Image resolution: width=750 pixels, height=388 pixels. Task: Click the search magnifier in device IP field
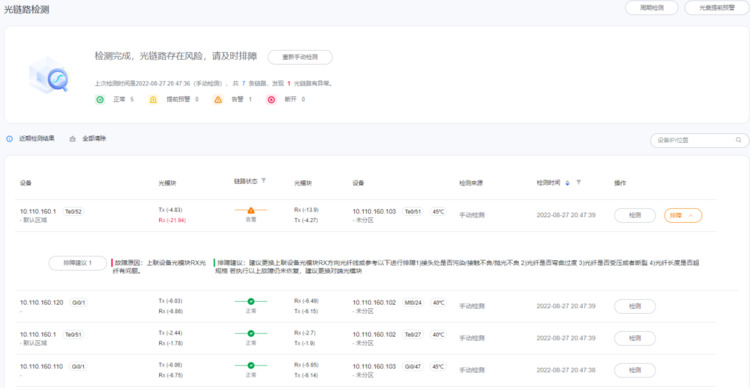tap(739, 140)
